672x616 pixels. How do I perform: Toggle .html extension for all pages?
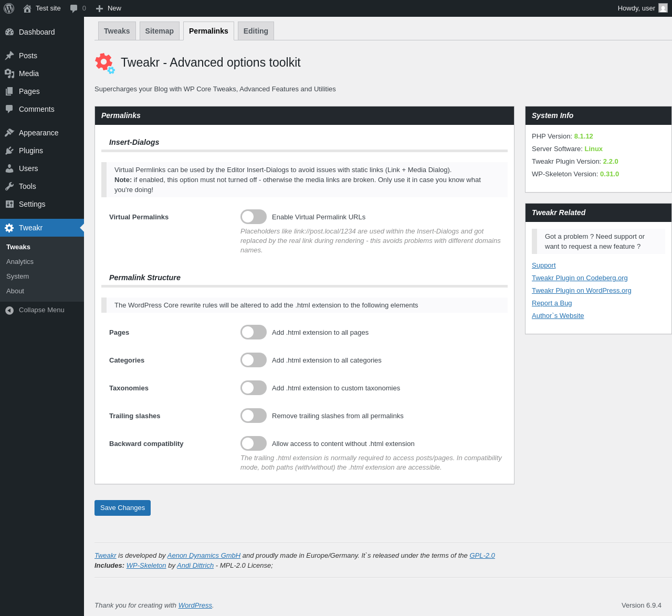point(254,332)
